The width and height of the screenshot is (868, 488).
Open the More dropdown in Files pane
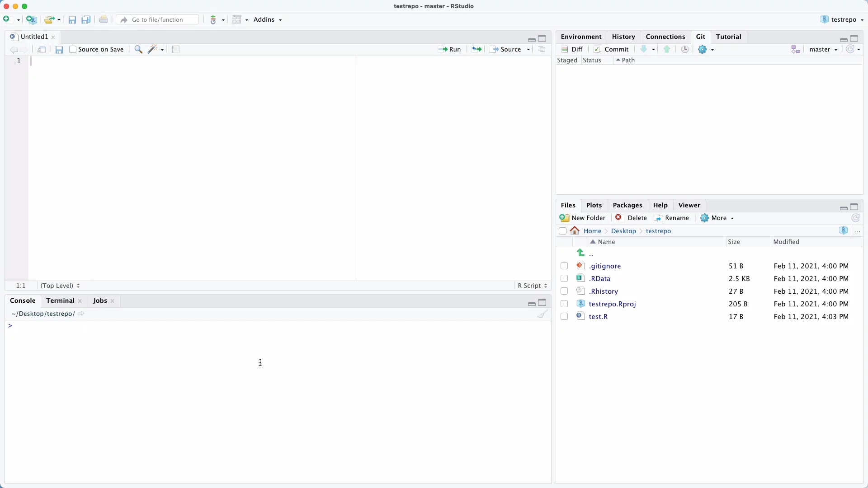[717, 218]
